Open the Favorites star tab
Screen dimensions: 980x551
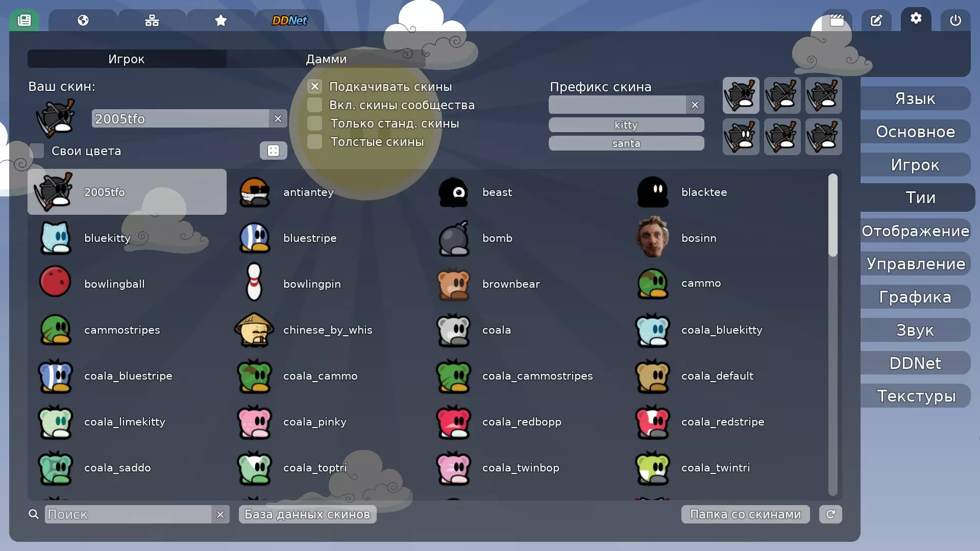click(x=220, y=20)
